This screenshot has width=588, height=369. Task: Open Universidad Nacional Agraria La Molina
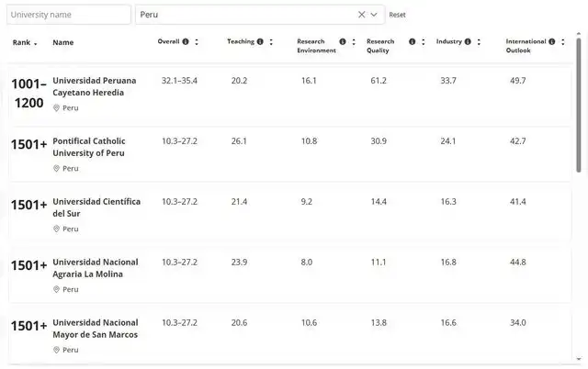pyautogui.click(x=95, y=268)
